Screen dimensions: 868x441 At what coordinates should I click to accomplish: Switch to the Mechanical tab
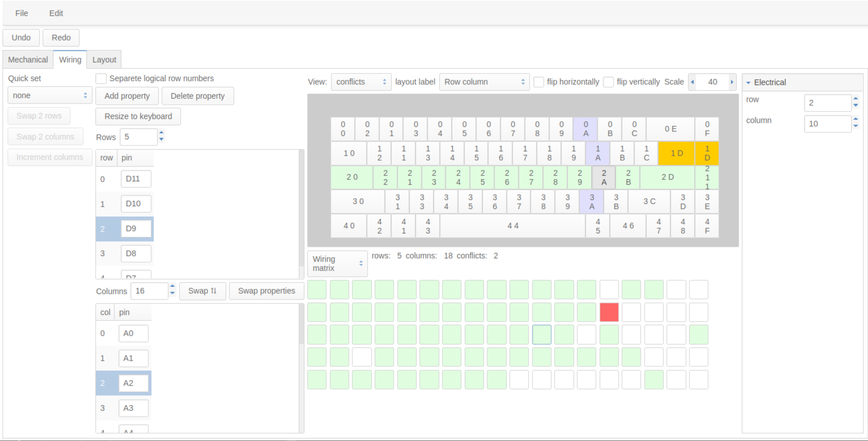point(28,60)
